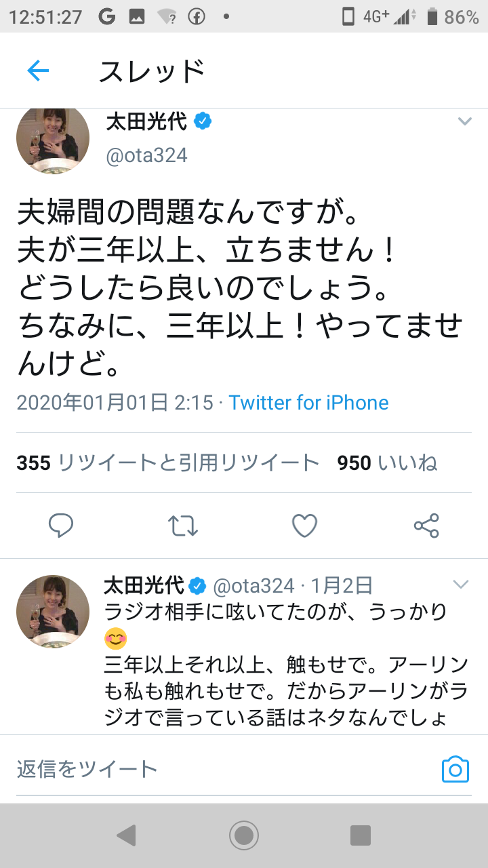
Task: Tap the blue verified badge on main tweet
Action: (x=203, y=121)
